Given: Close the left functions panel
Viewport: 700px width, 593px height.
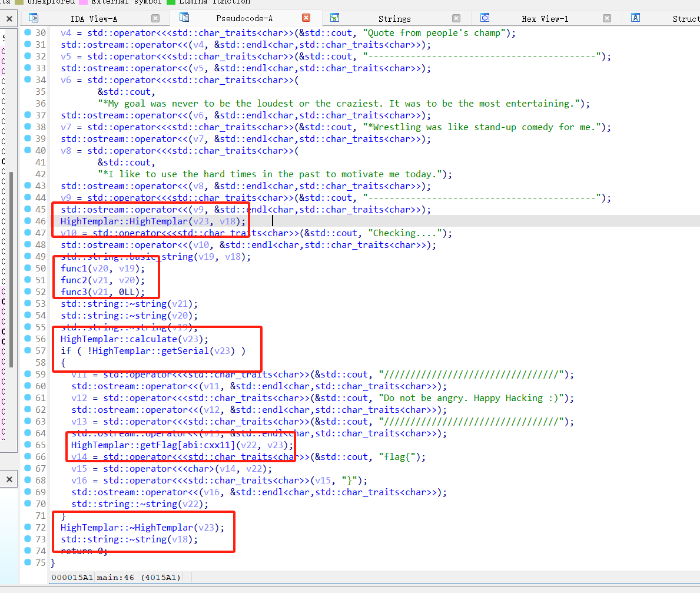Looking at the screenshot, I should (9, 19).
